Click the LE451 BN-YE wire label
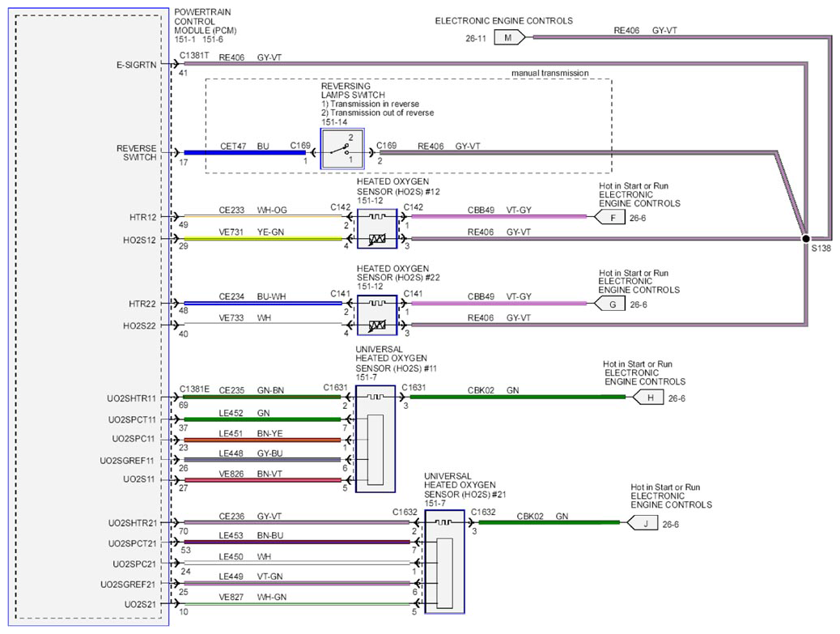This screenshot has height=634, width=840. click(251, 433)
